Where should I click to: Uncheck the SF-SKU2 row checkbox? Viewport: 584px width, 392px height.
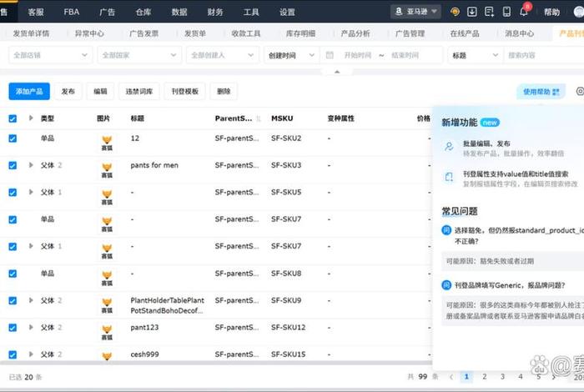[13, 138]
